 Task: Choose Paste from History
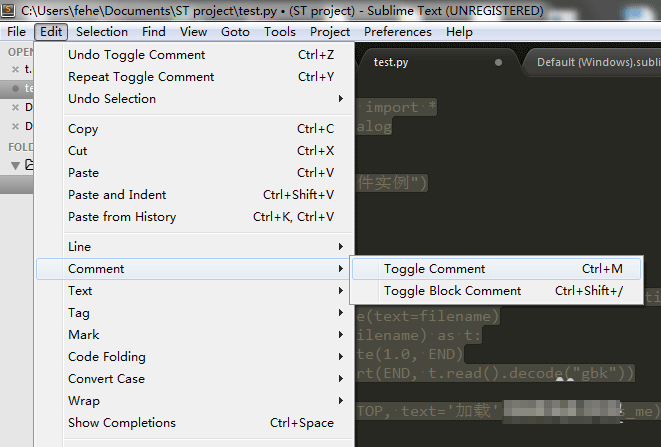[194, 216]
